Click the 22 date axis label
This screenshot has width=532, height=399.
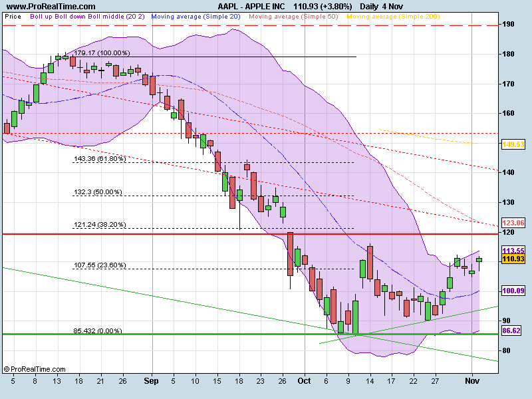pyautogui.click(x=413, y=381)
